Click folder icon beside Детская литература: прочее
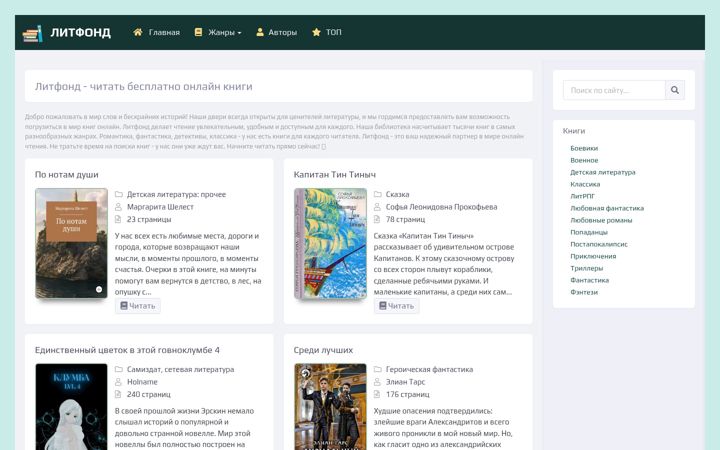 pyautogui.click(x=118, y=194)
